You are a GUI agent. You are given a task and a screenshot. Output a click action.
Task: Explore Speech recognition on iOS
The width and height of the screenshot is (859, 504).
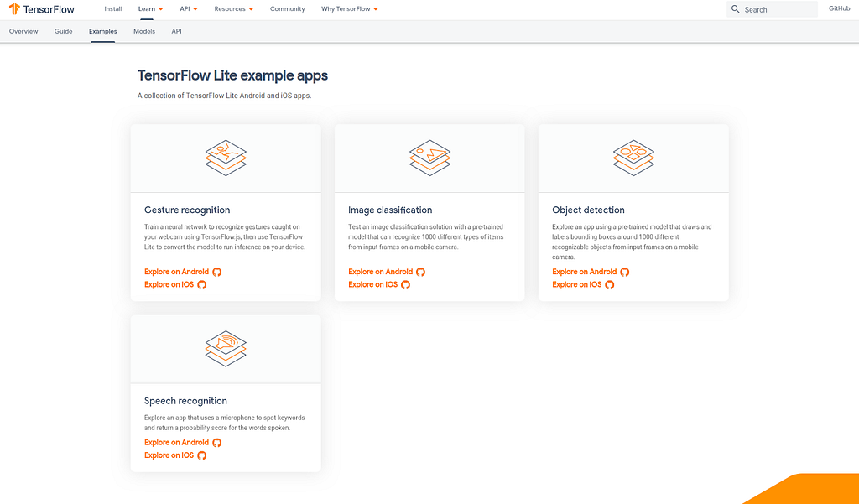tap(169, 456)
